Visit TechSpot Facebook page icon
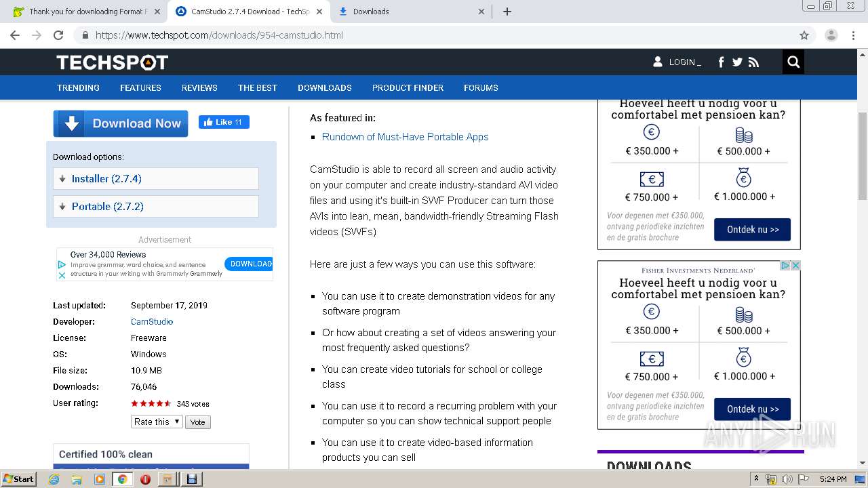 pyautogui.click(x=721, y=62)
